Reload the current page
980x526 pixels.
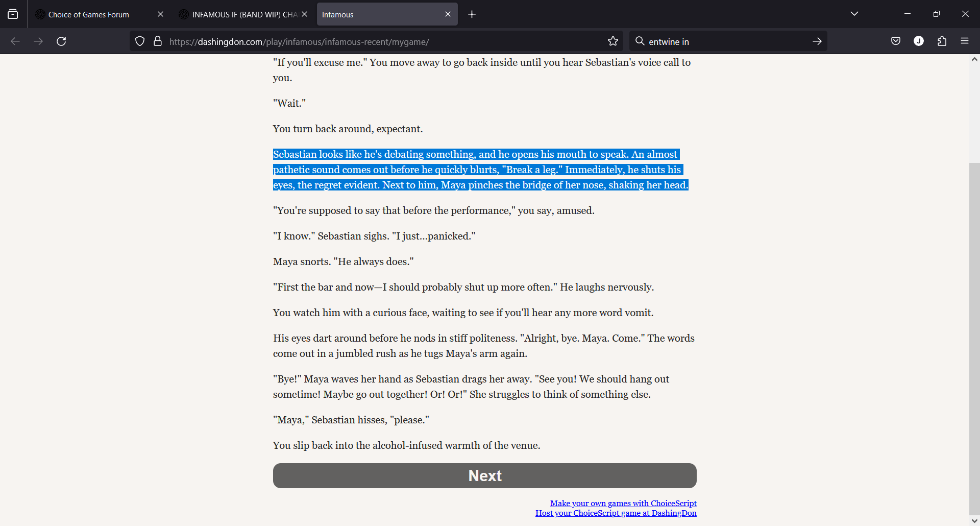(61, 41)
